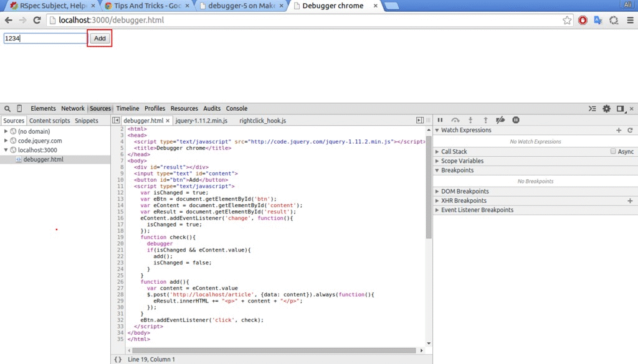Screen dimensions: 638x364
Task: Enable the Pause on exceptions icon
Action: [x=515, y=119]
